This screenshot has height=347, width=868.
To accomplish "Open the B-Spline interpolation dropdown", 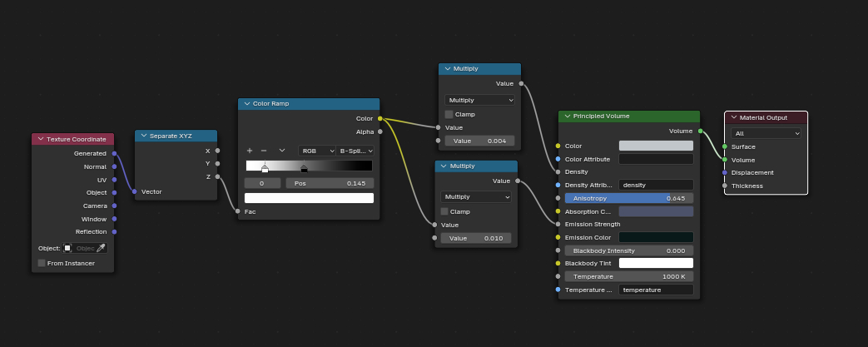I will point(356,151).
